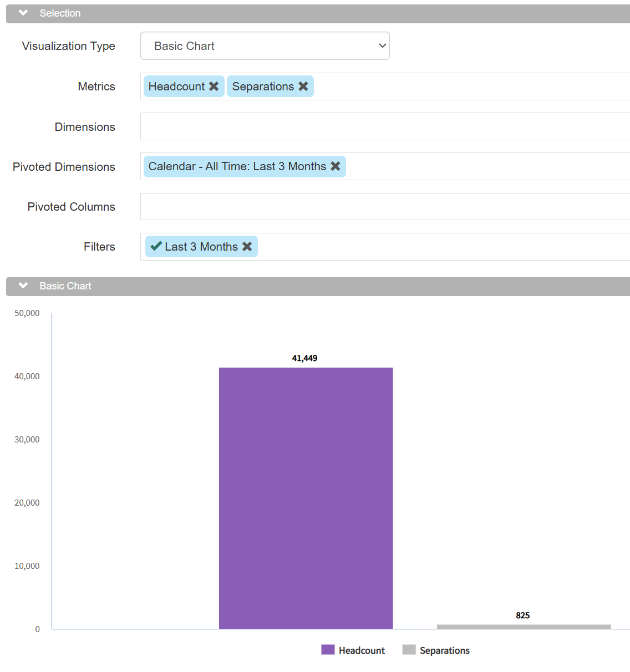Viewport: 630px width, 672px height.
Task: Delete the Calendar pivoted dimension tag
Action: click(336, 166)
